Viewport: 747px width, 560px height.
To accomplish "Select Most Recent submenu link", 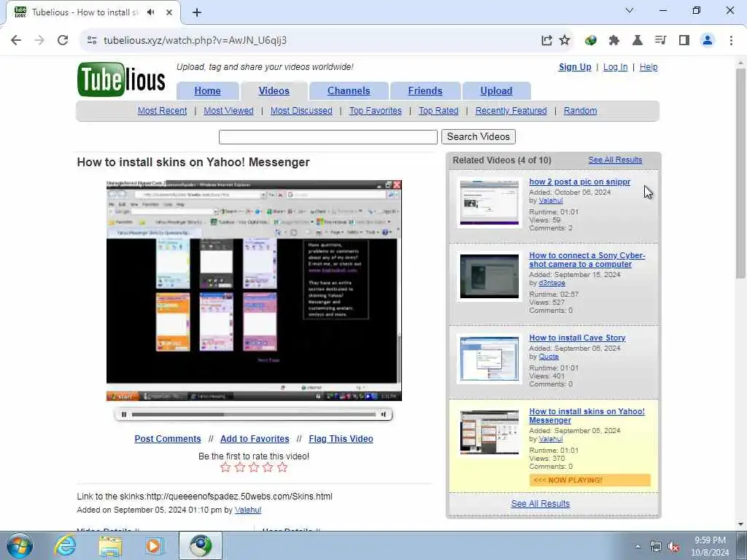I will [x=162, y=111].
